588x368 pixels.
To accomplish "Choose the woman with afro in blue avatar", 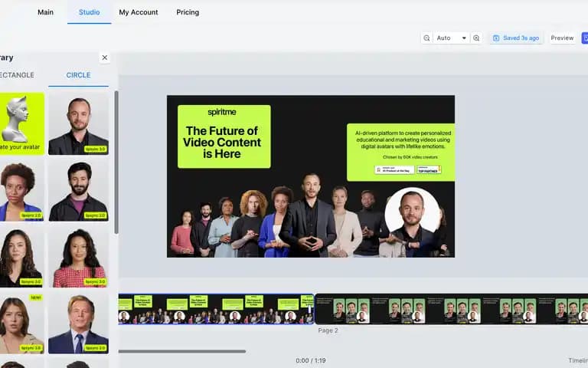I will [21, 191].
